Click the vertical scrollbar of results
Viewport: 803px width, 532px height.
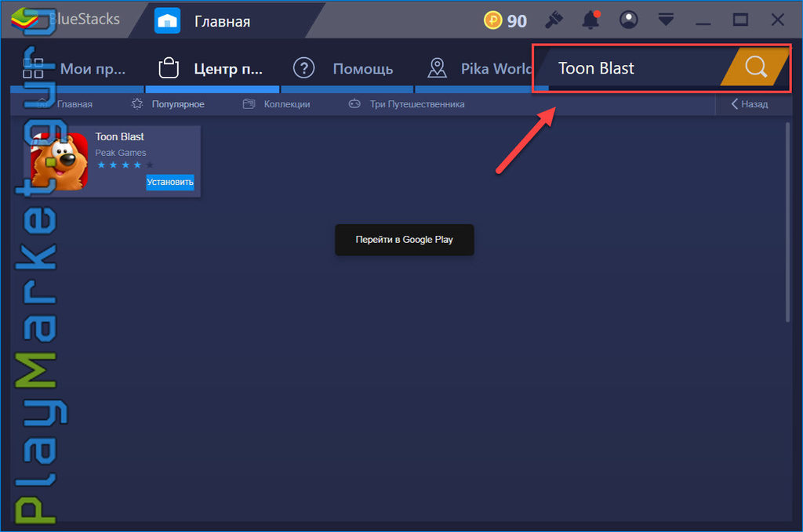(x=787, y=222)
